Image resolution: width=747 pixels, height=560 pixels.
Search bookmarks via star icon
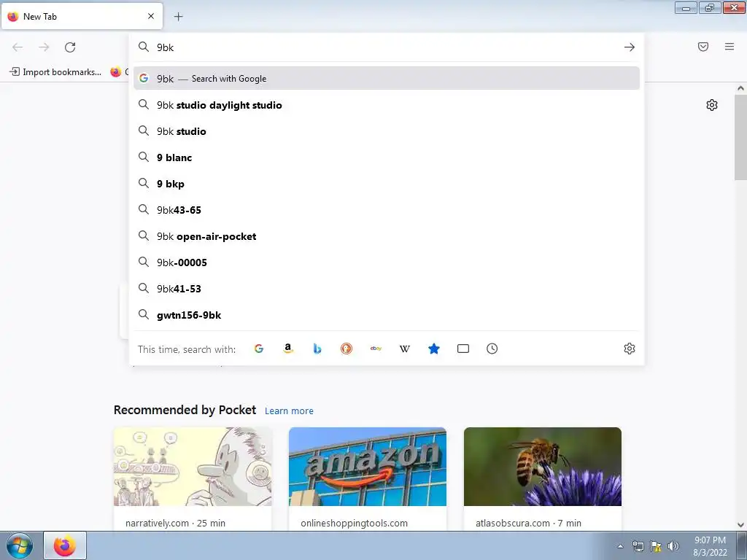click(x=434, y=349)
